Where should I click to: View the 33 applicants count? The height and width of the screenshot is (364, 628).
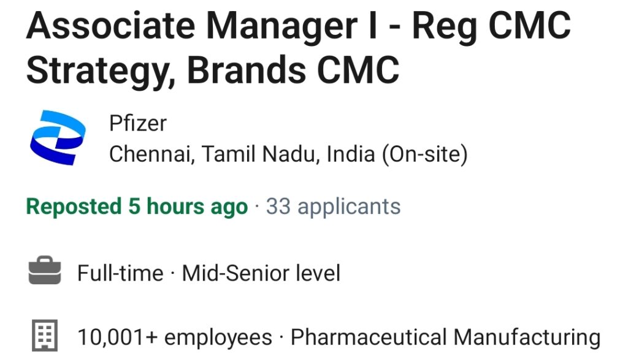(333, 207)
